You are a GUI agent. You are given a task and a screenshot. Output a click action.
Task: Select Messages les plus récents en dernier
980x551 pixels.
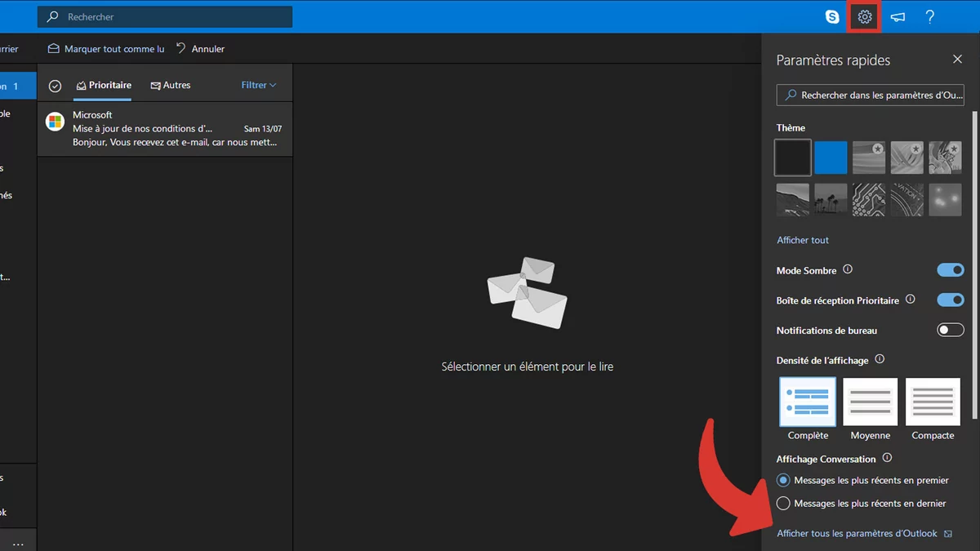pyautogui.click(x=784, y=503)
